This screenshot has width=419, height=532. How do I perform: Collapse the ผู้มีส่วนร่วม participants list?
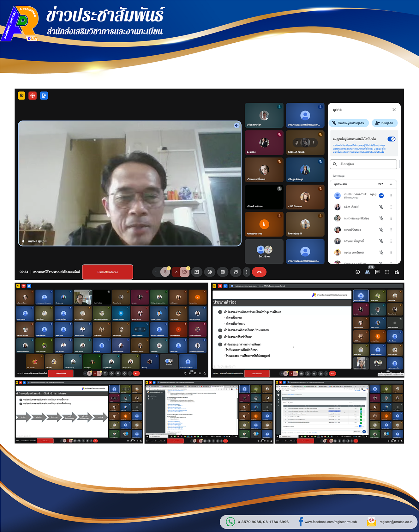(391, 184)
